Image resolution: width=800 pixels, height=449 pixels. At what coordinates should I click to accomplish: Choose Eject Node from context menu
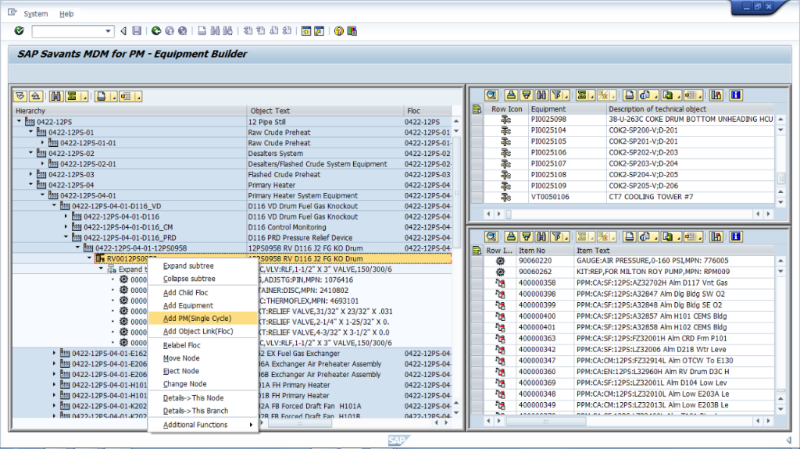pyautogui.click(x=181, y=371)
